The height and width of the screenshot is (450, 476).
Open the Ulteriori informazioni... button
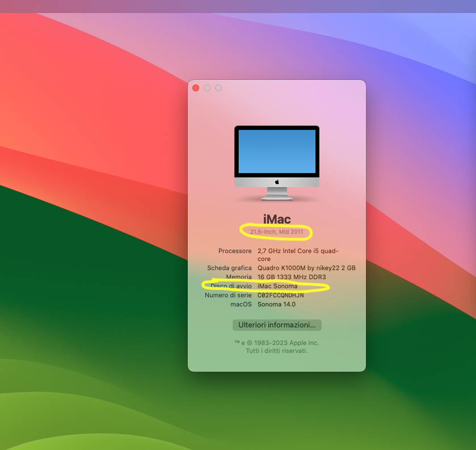tap(277, 325)
